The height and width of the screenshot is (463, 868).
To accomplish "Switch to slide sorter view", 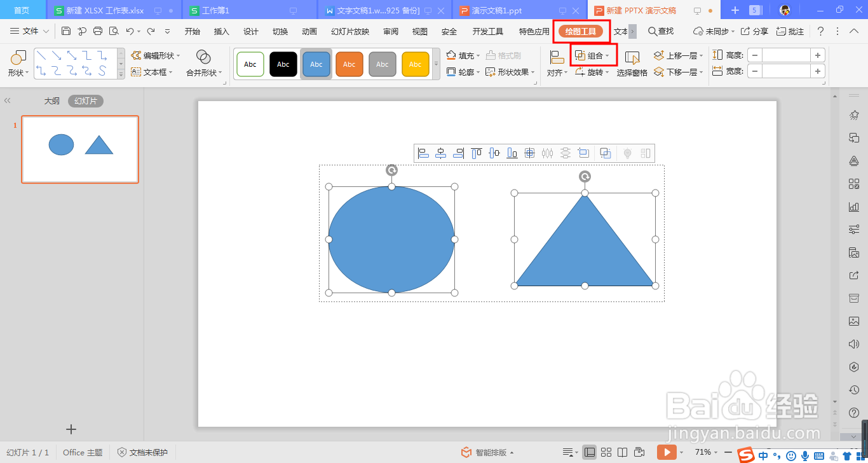I will 606,452.
